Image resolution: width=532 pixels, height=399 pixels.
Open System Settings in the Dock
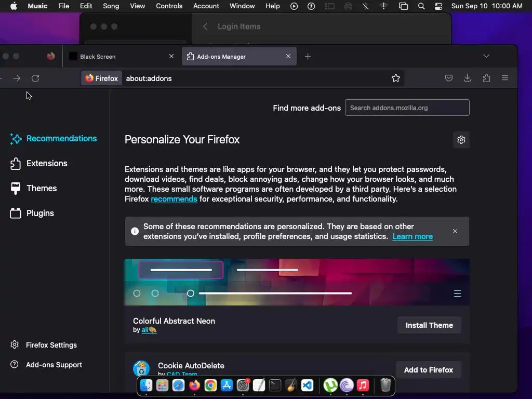click(243, 385)
